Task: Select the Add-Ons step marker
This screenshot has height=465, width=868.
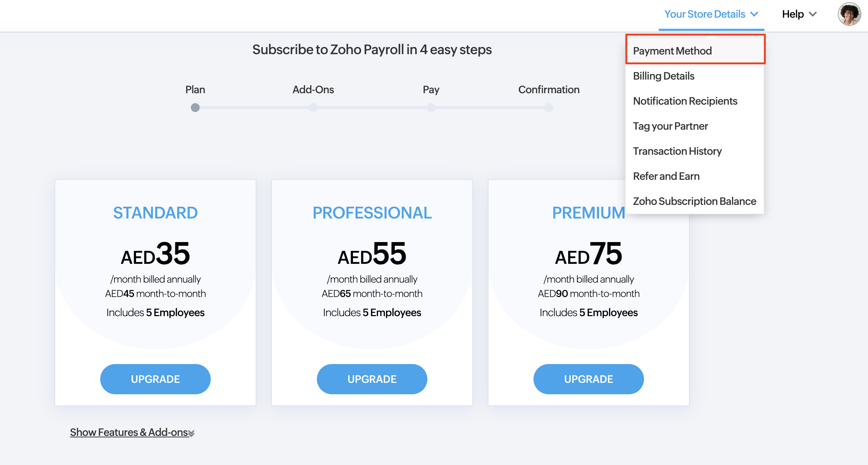Action: click(313, 108)
